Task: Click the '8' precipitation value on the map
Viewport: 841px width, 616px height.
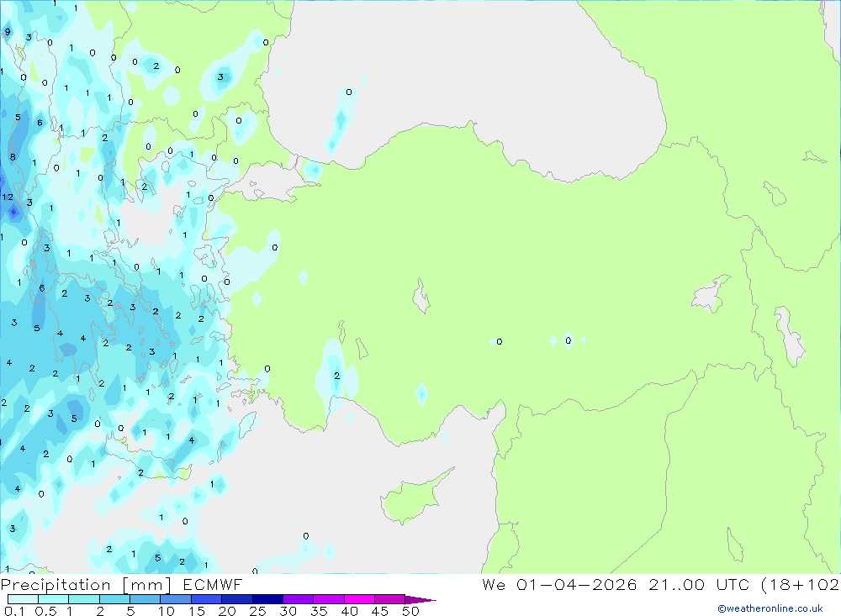Action: (13, 157)
